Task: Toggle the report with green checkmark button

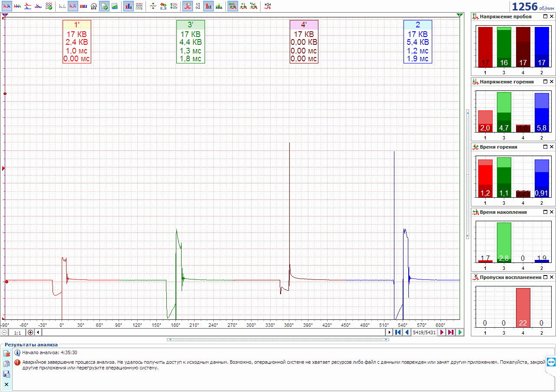Action: coord(104,6)
